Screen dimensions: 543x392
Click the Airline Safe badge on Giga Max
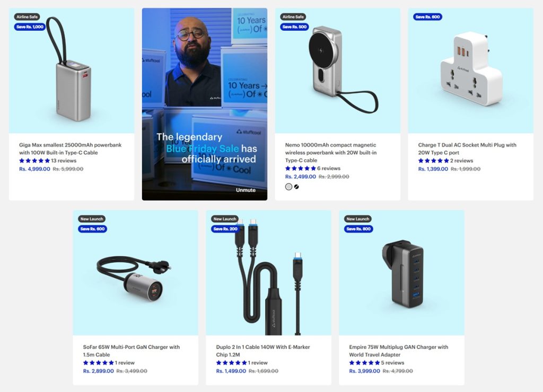click(27, 16)
